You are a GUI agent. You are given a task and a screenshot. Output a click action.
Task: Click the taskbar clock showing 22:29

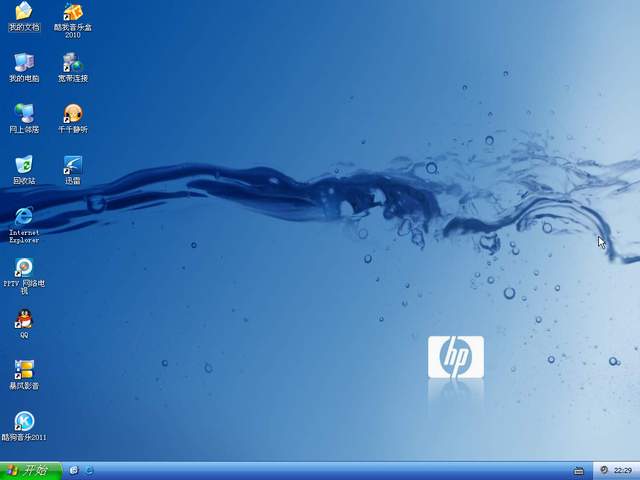click(623, 470)
